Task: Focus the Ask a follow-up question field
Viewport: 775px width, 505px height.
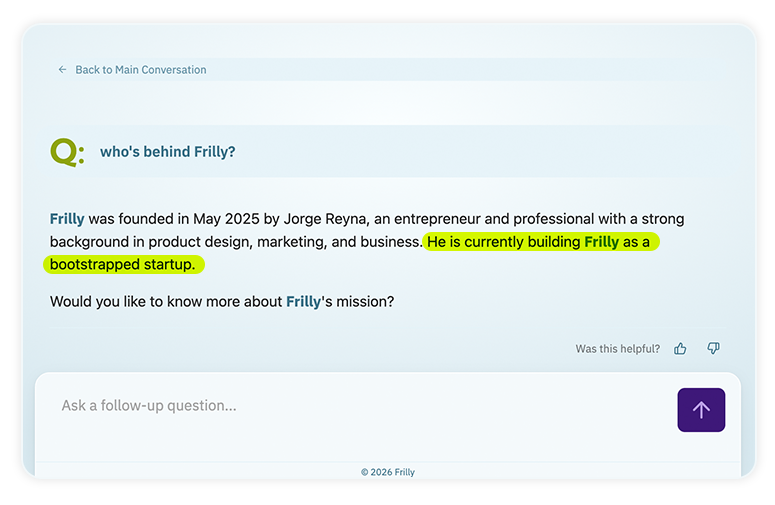Action: [350, 406]
